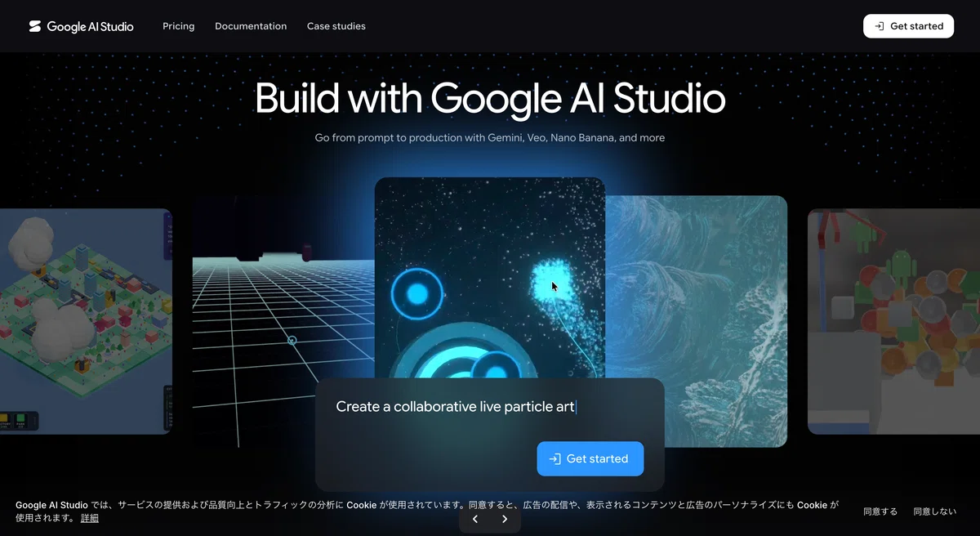
Task: Open the Pricing page
Action: pyautogui.click(x=178, y=26)
